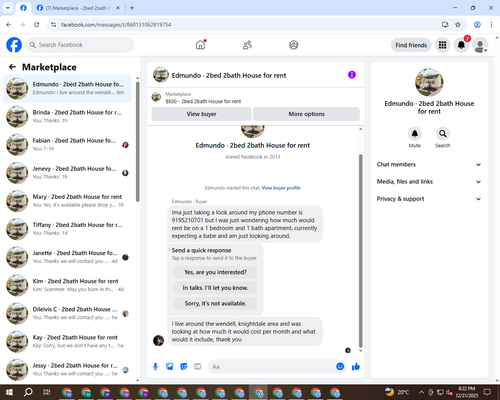Send quick response 'In talks. I'll let you know.'
Viewport: 500px width, 400px height.
pyautogui.click(x=215, y=288)
